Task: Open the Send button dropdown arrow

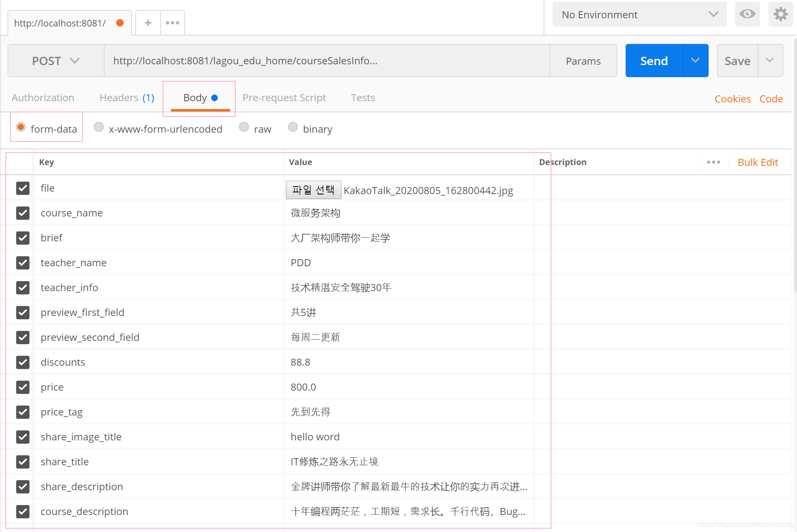Action: click(696, 61)
